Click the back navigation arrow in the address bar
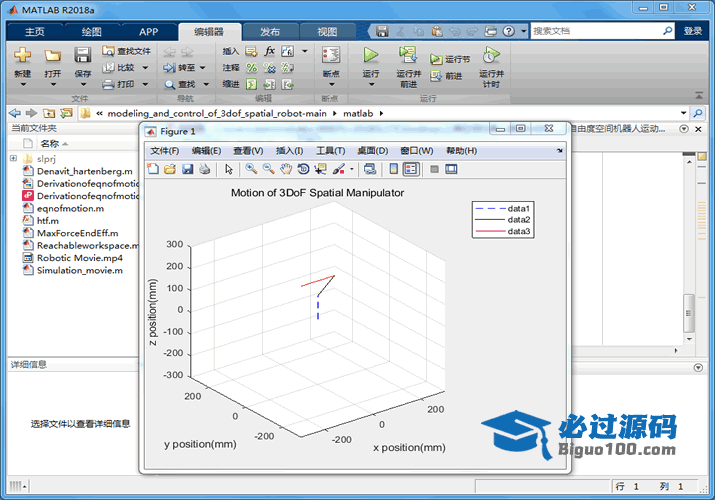Image resolution: width=715 pixels, height=500 pixels. pos(15,113)
